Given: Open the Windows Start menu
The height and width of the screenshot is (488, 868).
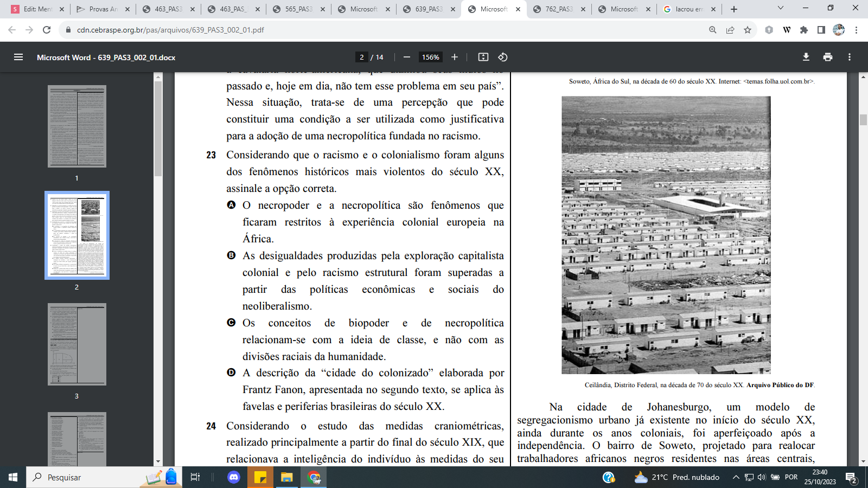Looking at the screenshot, I should pos(13,477).
